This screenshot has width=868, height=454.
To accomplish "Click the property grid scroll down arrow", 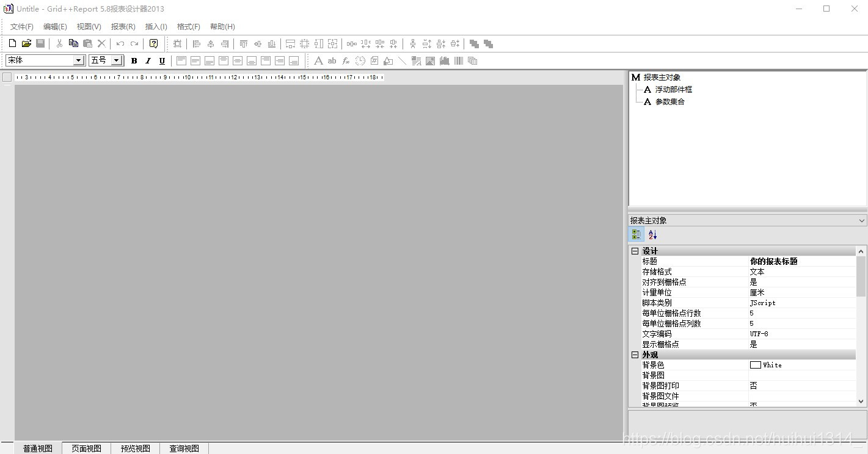I will pos(861,402).
